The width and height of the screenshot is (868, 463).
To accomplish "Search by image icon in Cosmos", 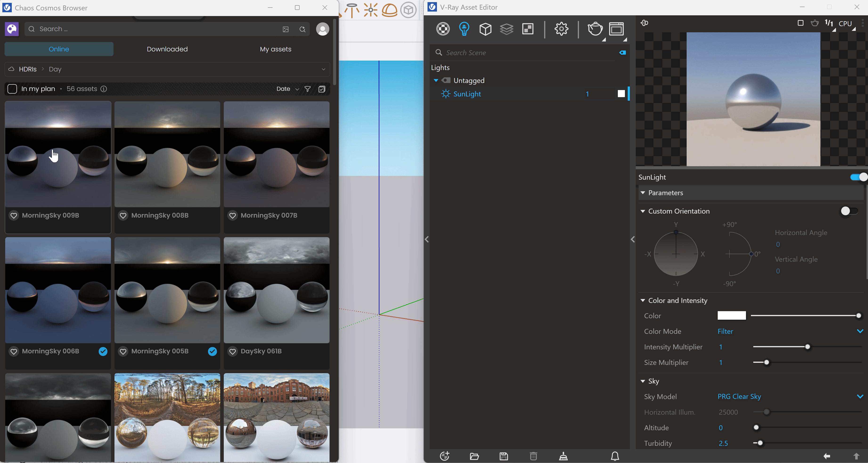I will (285, 29).
